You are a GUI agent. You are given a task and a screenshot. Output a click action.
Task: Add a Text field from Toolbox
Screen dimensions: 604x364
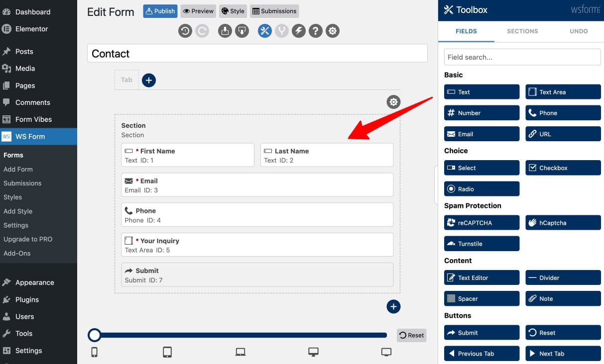click(x=482, y=92)
